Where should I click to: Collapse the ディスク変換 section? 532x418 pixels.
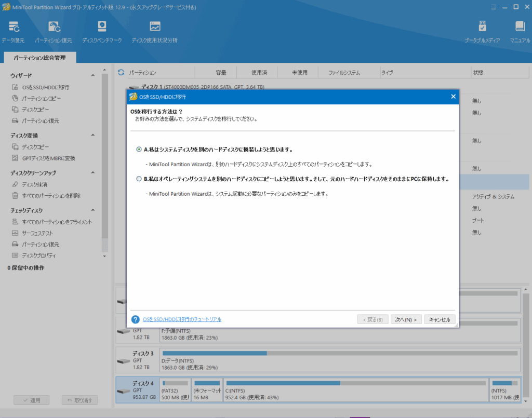pos(93,135)
